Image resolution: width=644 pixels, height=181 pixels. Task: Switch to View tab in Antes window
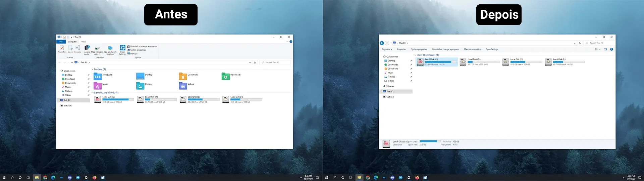(x=84, y=42)
